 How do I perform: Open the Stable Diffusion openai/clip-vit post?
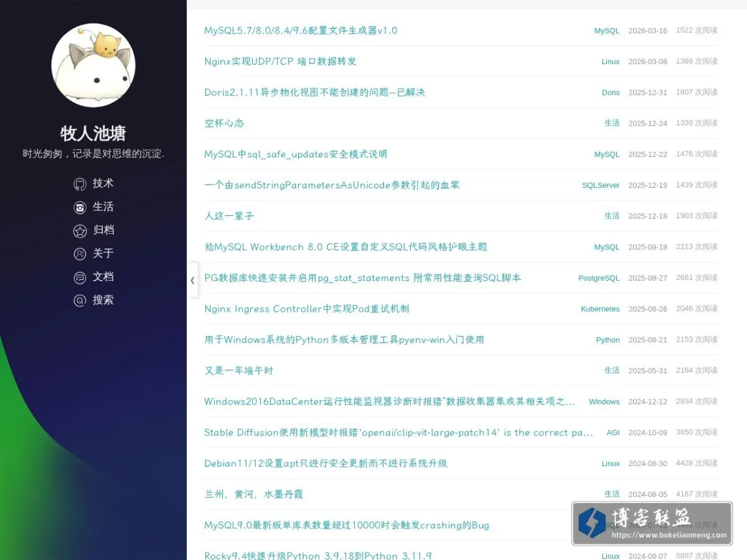click(398, 432)
